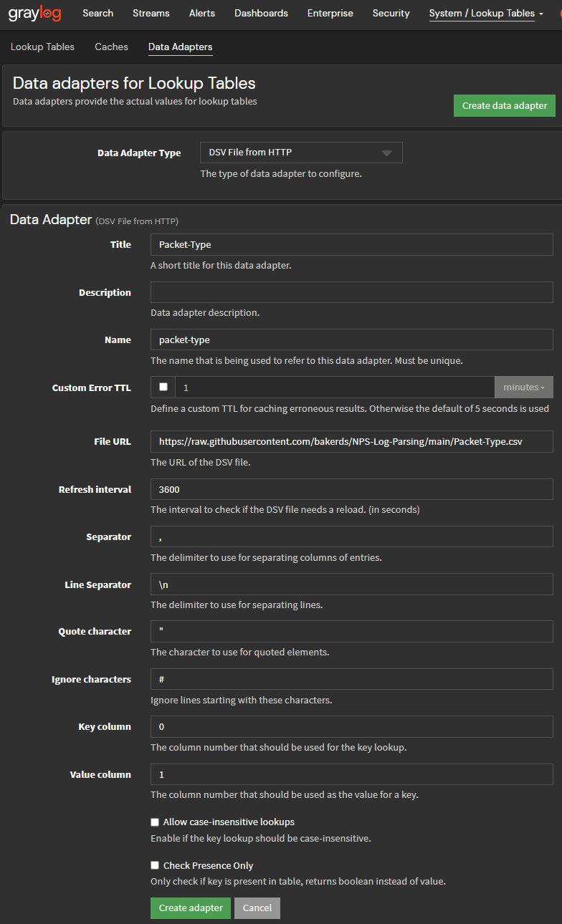Open the Alerts page
The width and height of the screenshot is (562, 924).
(202, 14)
